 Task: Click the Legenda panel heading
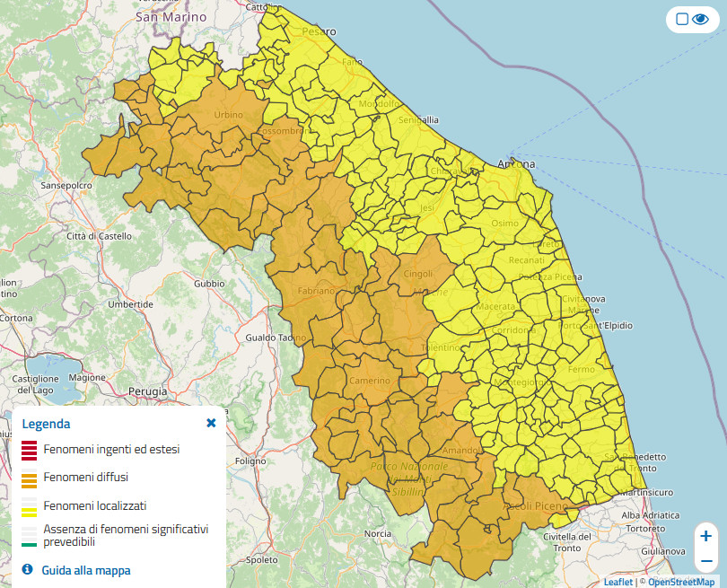pos(47,424)
